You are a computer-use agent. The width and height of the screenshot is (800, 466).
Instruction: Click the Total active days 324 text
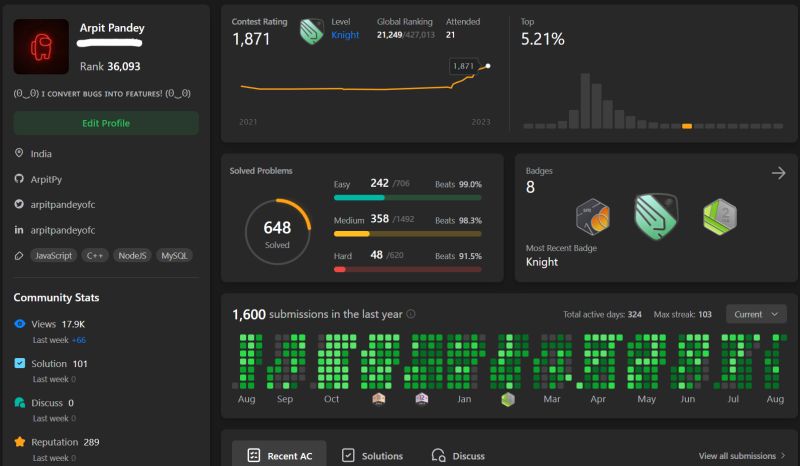click(602, 314)
